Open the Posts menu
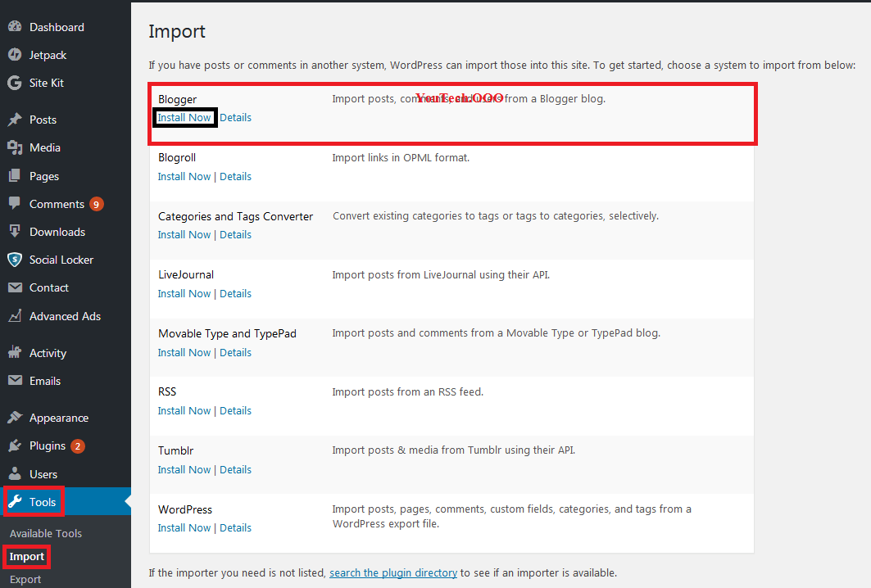Screen dimensions: 871x588 43,120
